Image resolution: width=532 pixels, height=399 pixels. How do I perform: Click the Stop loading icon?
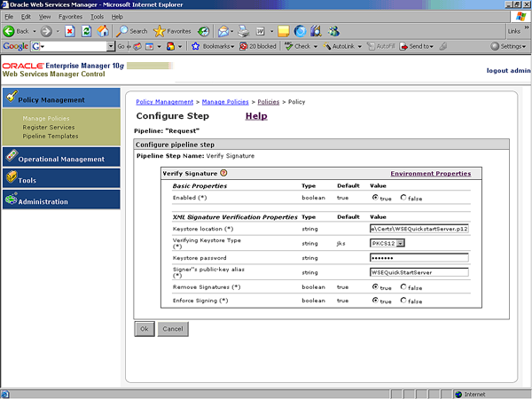70,32
